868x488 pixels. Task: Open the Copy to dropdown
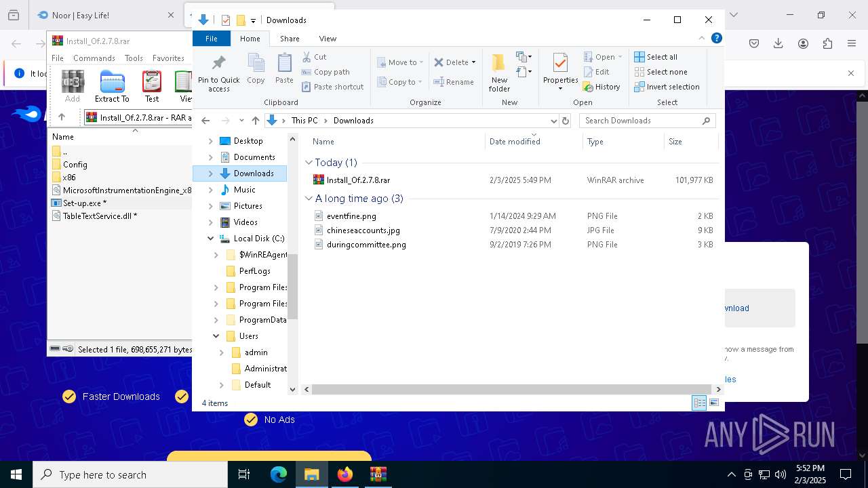[x=400, y=82]
